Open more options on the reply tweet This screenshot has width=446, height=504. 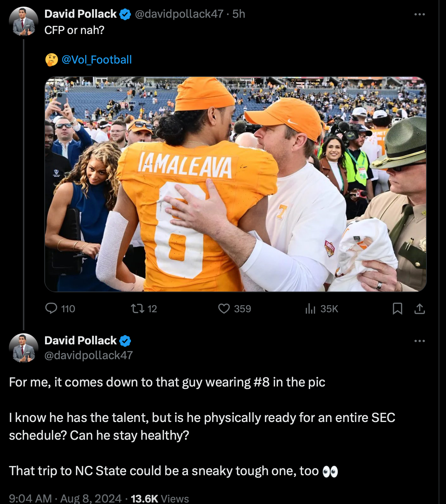click(x=419, y=341)
